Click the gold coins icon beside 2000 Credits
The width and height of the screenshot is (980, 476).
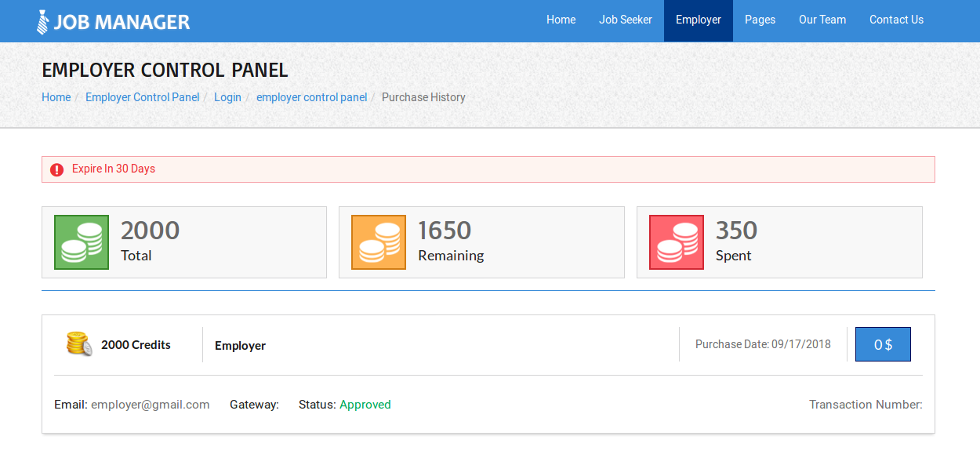tap(79, 343)
